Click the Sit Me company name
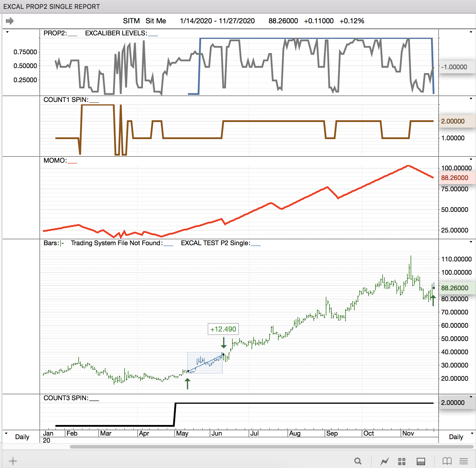Screen dimensions: 476x468 [156, 21]
